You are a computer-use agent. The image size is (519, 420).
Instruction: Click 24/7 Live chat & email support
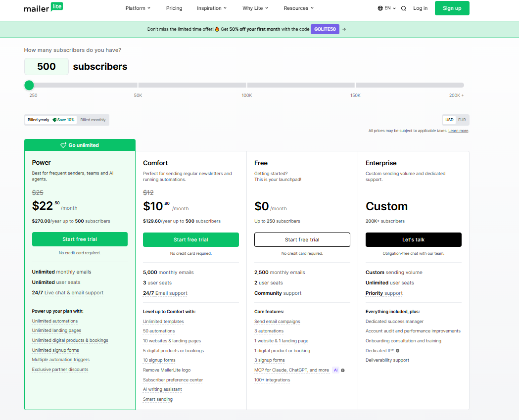[67, 292]
